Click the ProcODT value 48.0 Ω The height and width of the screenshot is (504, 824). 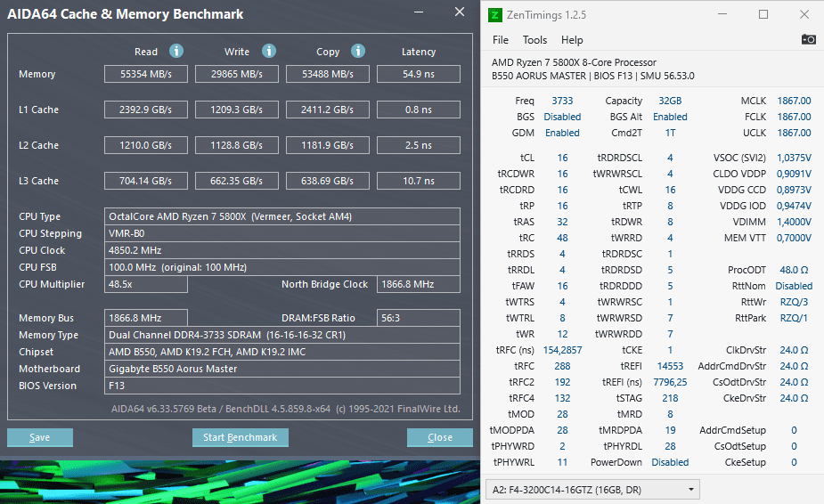tap(794, 270)
